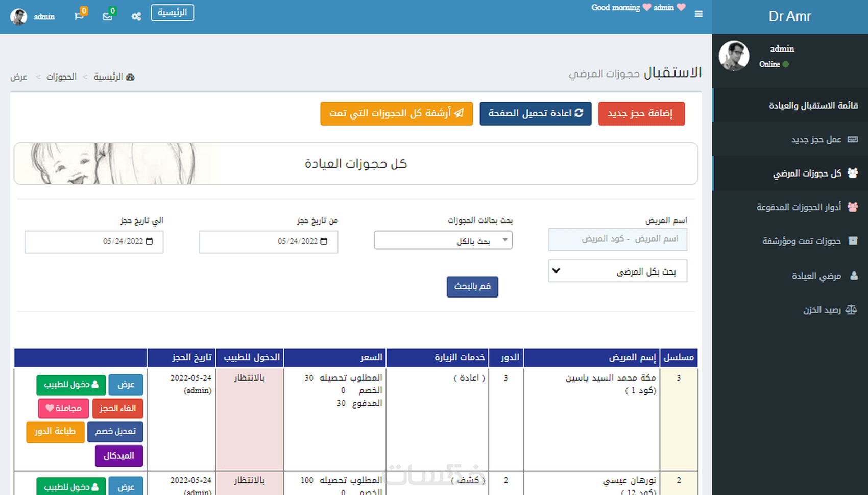Click the إضافة حجز جديد button

click(641, 113)
